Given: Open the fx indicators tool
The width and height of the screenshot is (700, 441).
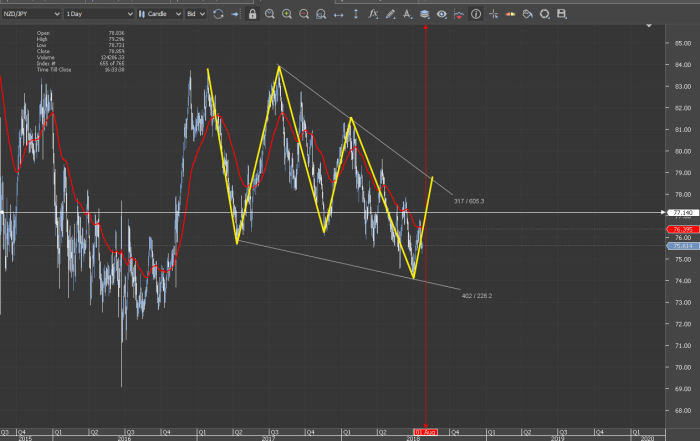Looking at the screenshot, I should click(372, 15).
